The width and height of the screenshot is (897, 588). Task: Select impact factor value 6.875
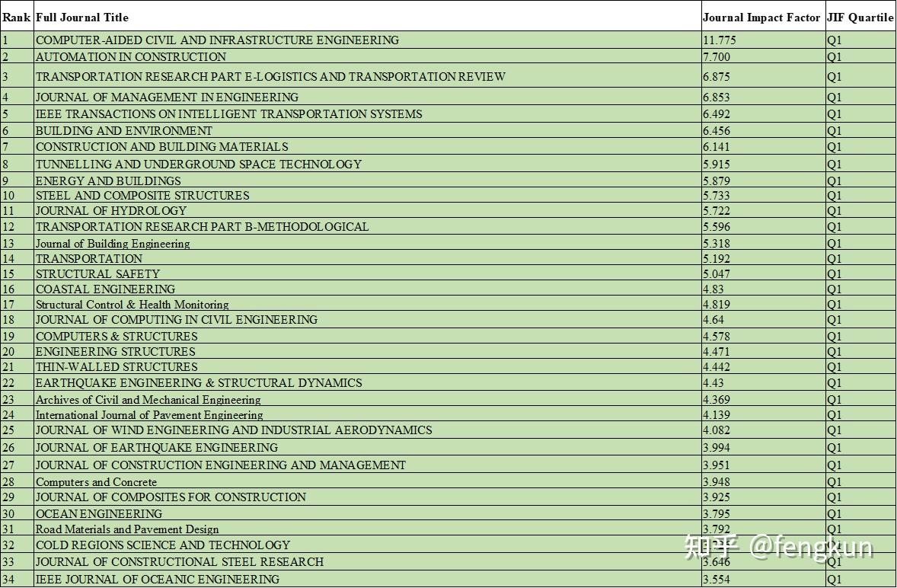click(x=717, y=77)
